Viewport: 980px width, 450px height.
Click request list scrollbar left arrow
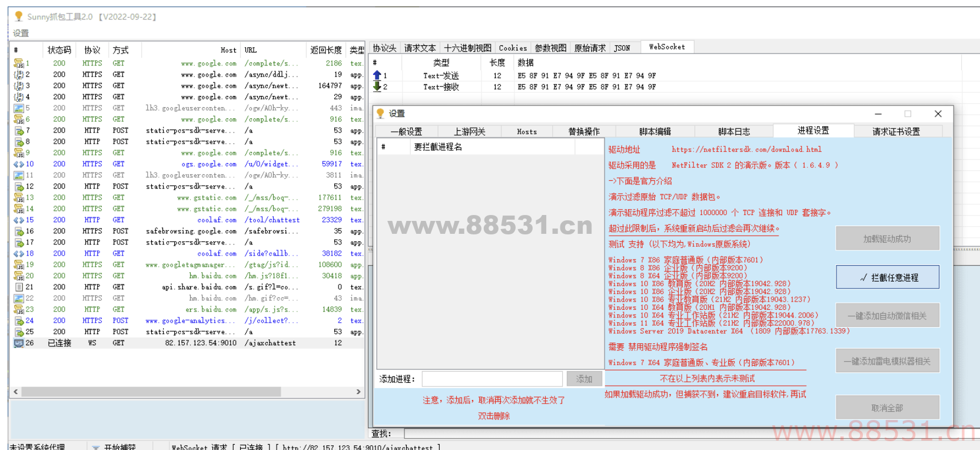click(x=16, y=392)
